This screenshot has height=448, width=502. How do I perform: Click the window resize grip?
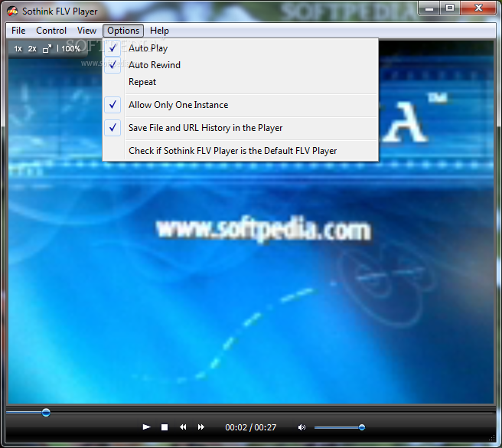tap(492, 438)
